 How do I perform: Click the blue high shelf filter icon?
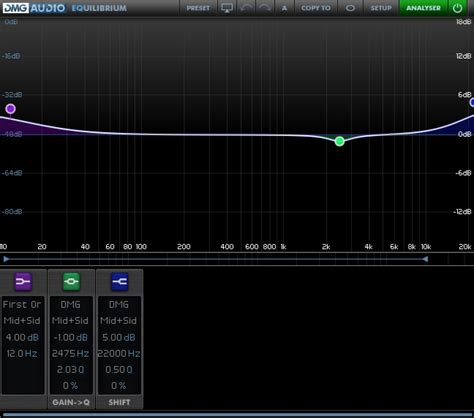click(119, 282)
